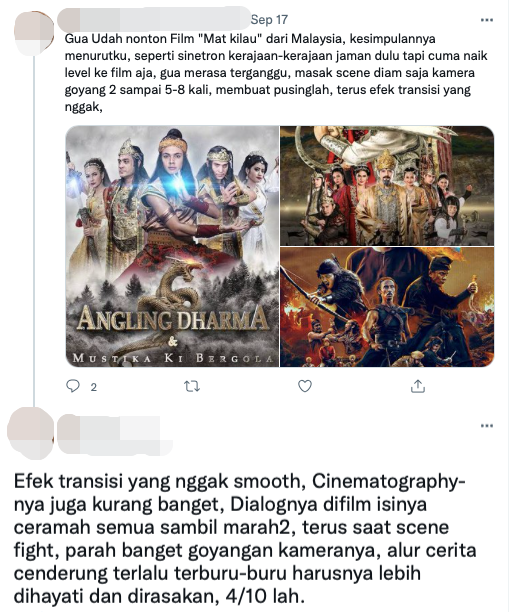Select the thread connector line between tweets
The image size is (514, 612).
click(x=34, y=230)
